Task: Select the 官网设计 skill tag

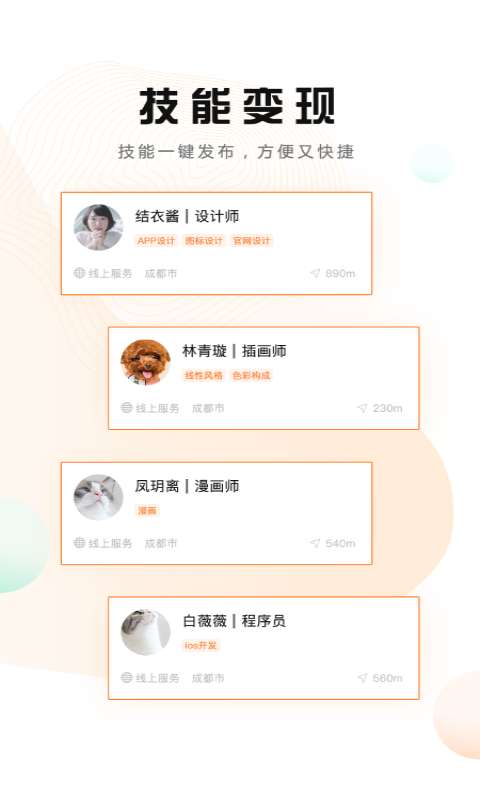Action: [x=251, y=241]
